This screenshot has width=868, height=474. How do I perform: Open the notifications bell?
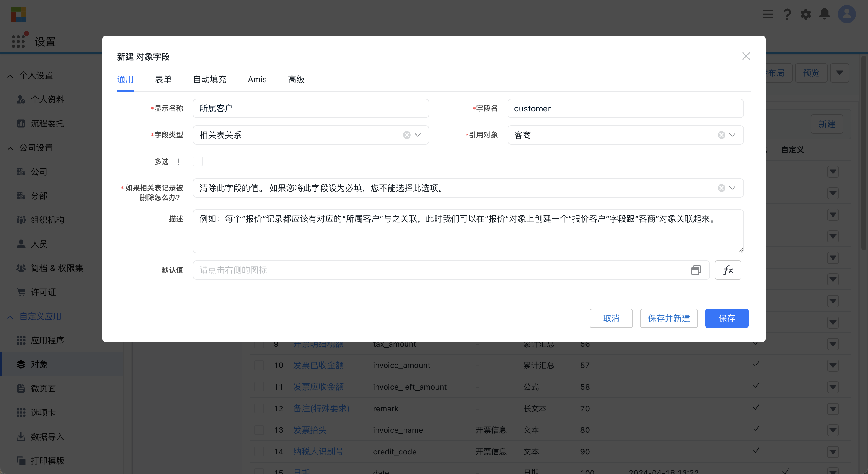tap(825, 14)
